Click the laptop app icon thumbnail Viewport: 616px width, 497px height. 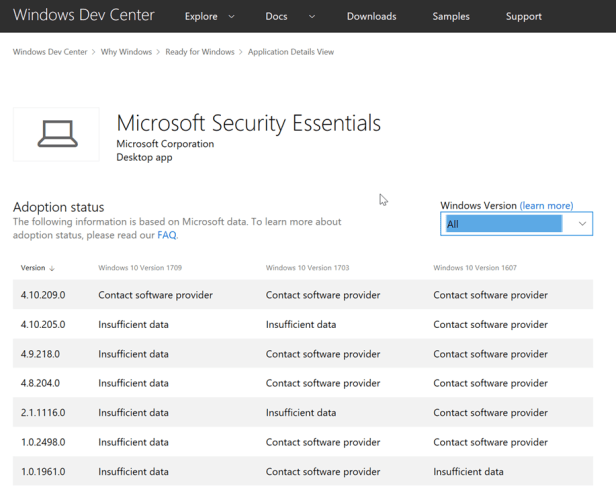click(56, 135)
